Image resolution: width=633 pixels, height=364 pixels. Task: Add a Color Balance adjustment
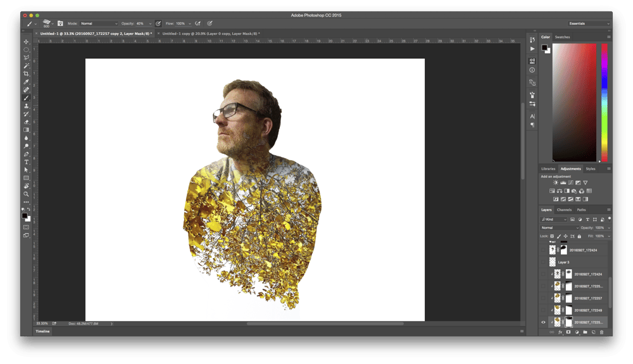560,191
